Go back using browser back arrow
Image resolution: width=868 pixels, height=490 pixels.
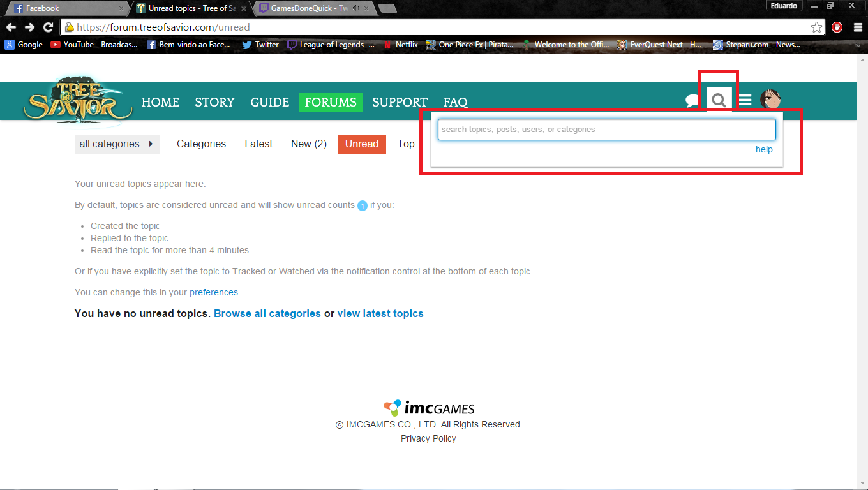tap(11, 27)
